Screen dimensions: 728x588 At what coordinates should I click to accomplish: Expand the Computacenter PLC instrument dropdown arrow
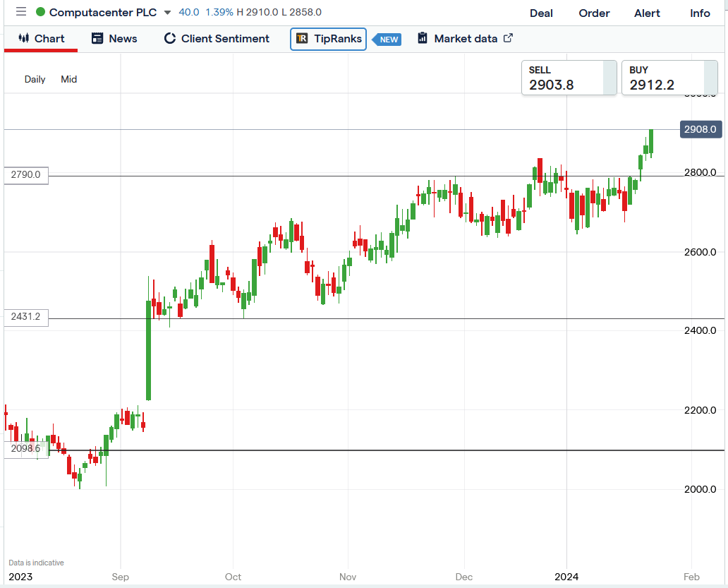168,13
